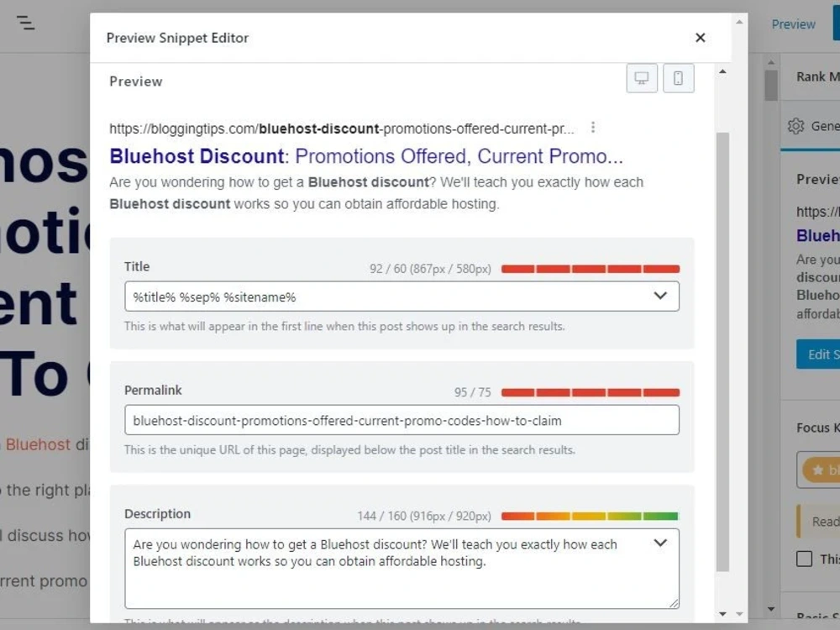Click the Bluehost Discount preview title link
The image size is (840, 630).
coord(366,156)
